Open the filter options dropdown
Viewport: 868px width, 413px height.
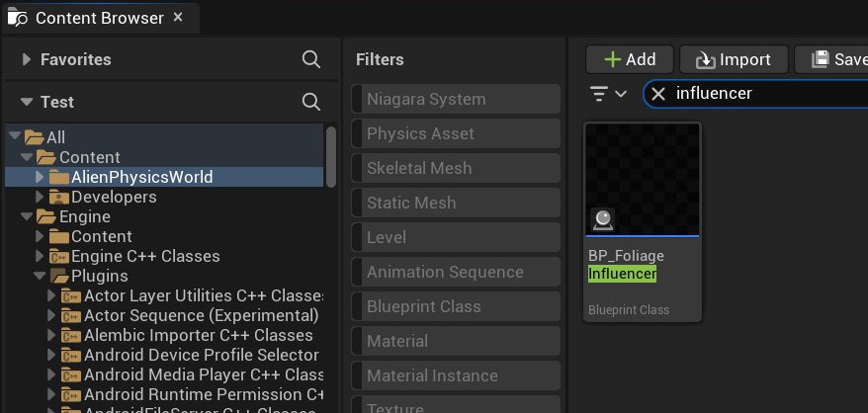[x=609, y=94]
